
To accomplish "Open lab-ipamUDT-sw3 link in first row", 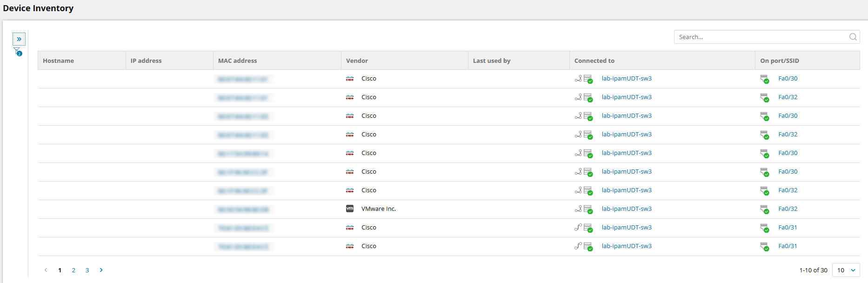I will [x=627, y=79].
